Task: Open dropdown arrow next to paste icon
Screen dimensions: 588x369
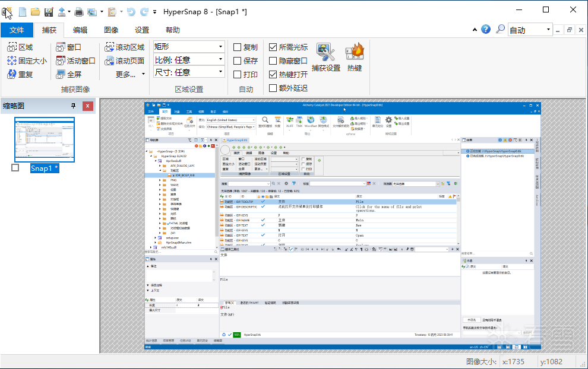Action: click(x=121, y=12)
